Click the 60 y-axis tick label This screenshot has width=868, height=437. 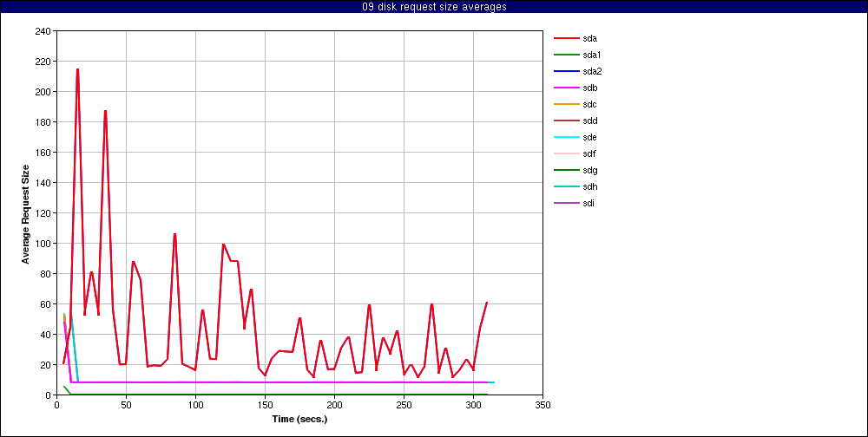(x=46, y=304)
